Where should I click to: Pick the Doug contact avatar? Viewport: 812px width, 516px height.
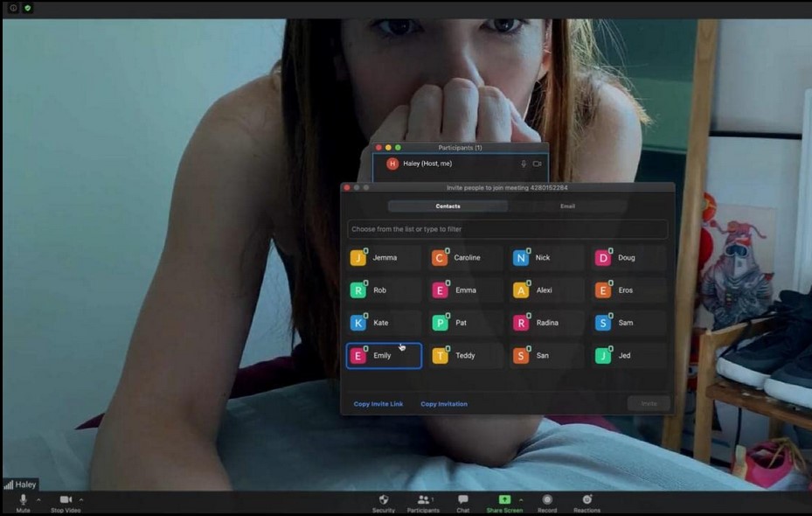click(x=603, y=257)
